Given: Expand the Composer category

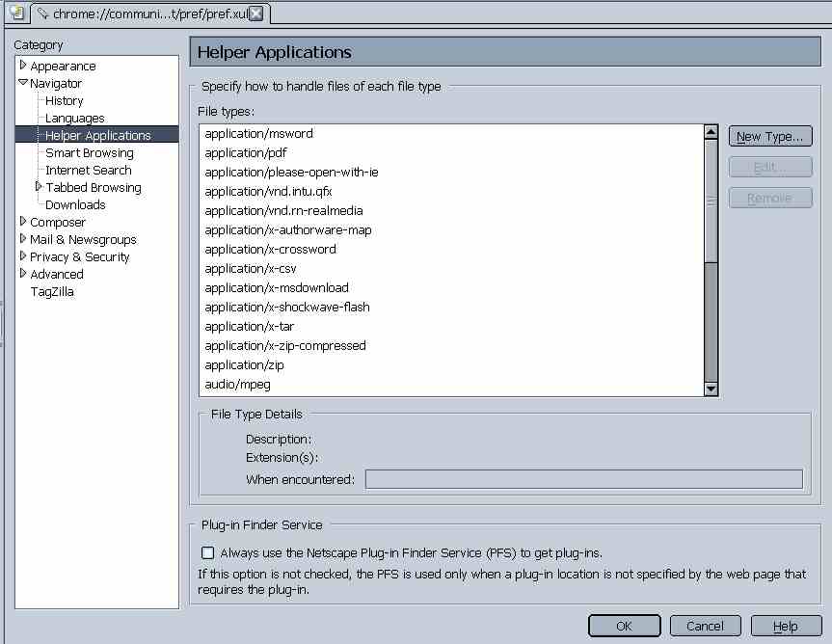Looking at the screenshot, I should click(23, 222).
